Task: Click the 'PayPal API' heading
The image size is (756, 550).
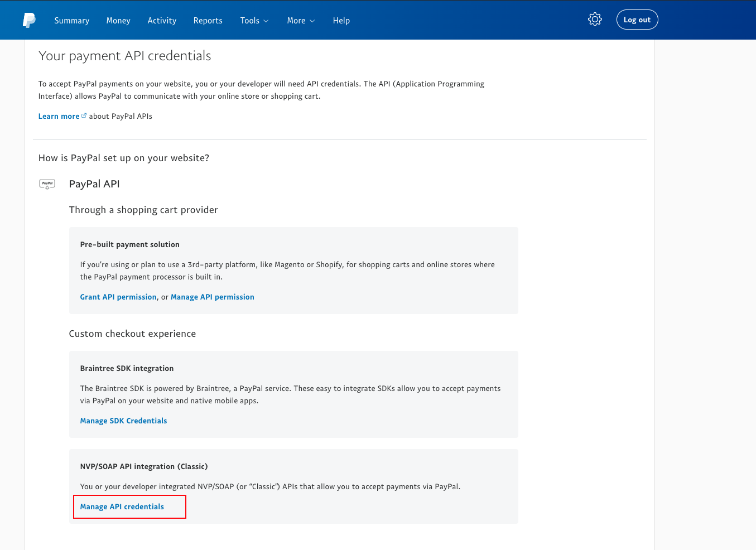Action: [94, 184]
